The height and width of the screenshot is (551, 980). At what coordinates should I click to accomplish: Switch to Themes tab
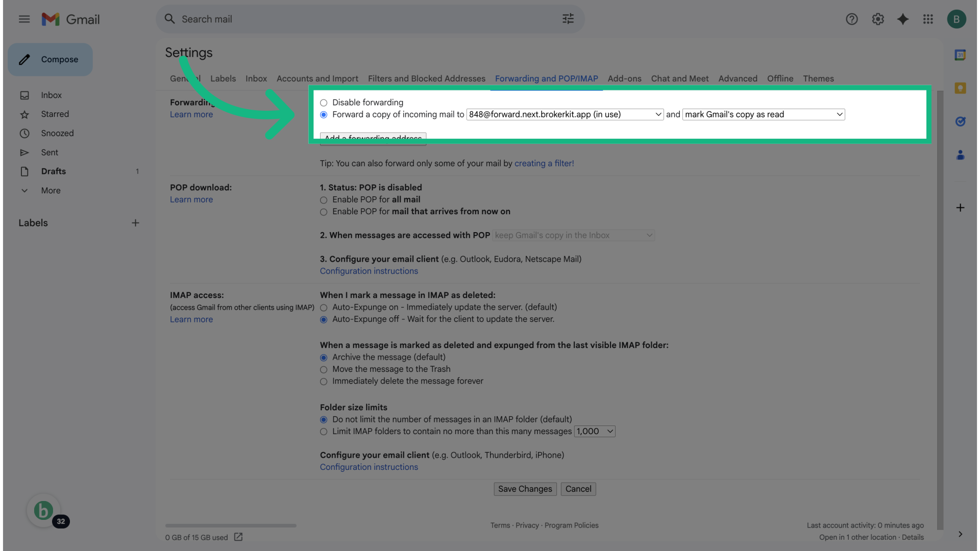click(x=818, y=79)
